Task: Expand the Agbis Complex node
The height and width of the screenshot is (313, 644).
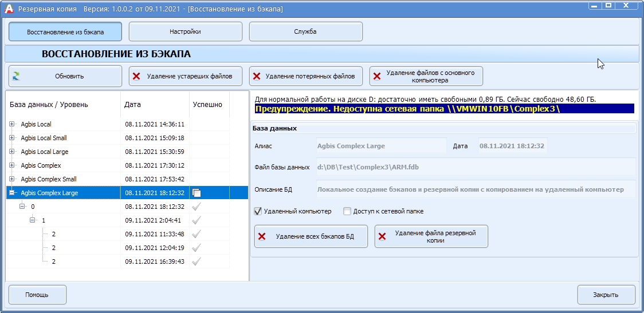Action: coord(11,165)
